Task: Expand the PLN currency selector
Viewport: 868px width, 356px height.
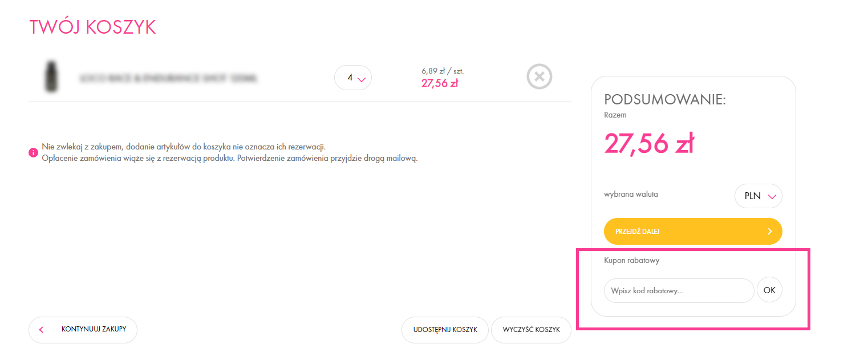Action: click(759, 196)
